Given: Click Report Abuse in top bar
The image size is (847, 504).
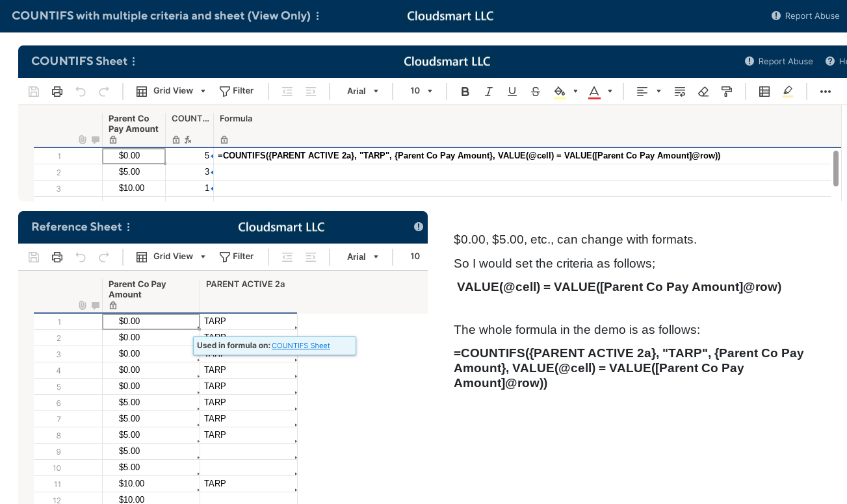Looking at the screenshot, I should (811, 16).
